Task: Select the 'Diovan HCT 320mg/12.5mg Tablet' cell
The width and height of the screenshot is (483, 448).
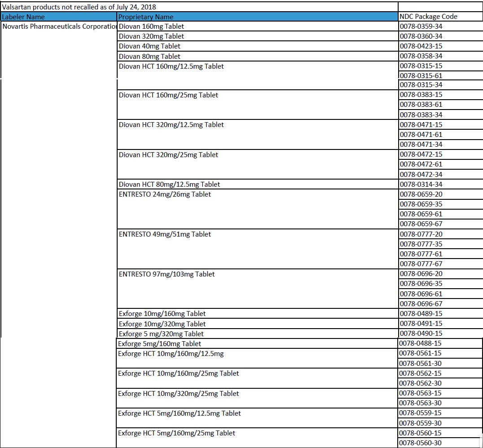Action: coord(258,134)
